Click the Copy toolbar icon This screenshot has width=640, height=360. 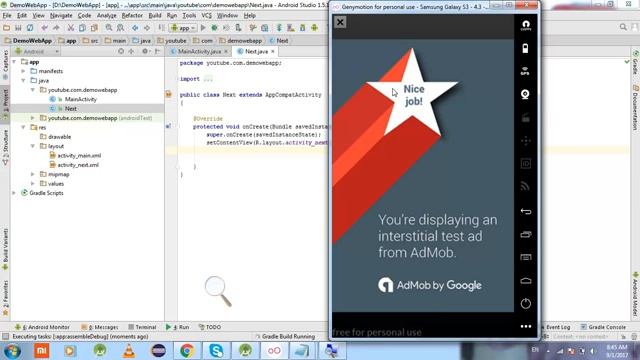(x=82, y=28)
